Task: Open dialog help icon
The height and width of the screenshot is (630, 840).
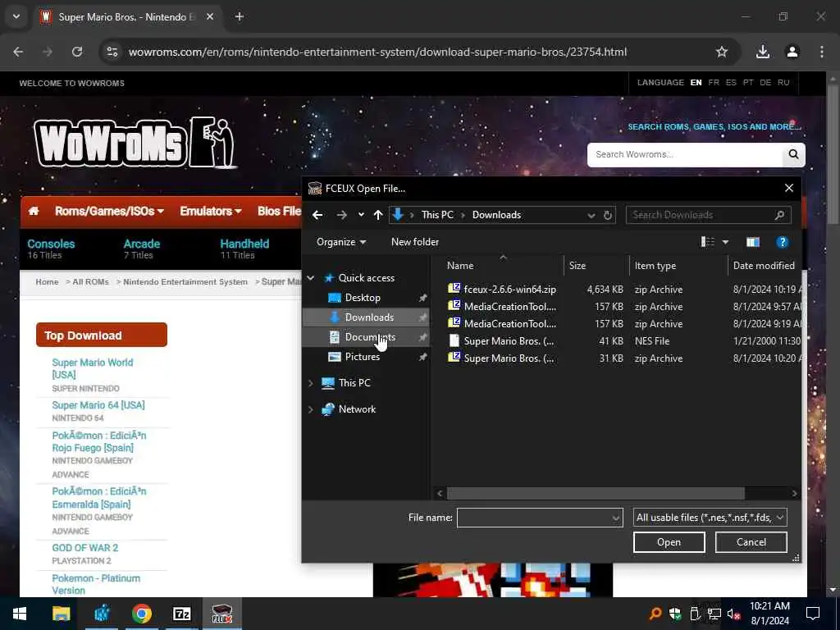Action: 782,242
